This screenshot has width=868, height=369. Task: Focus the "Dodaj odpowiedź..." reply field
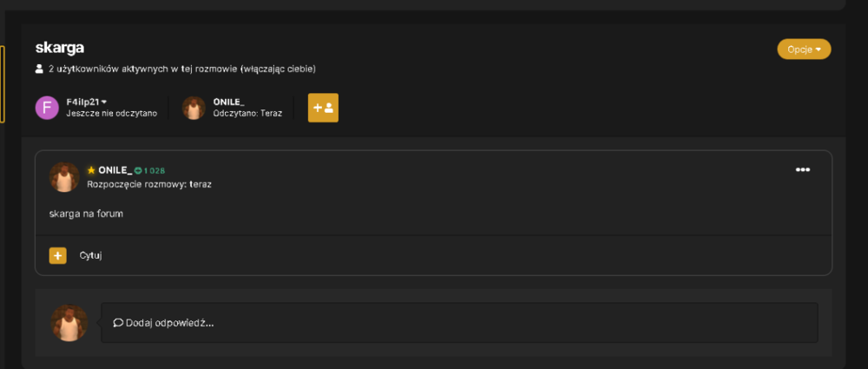click(459, 322)
